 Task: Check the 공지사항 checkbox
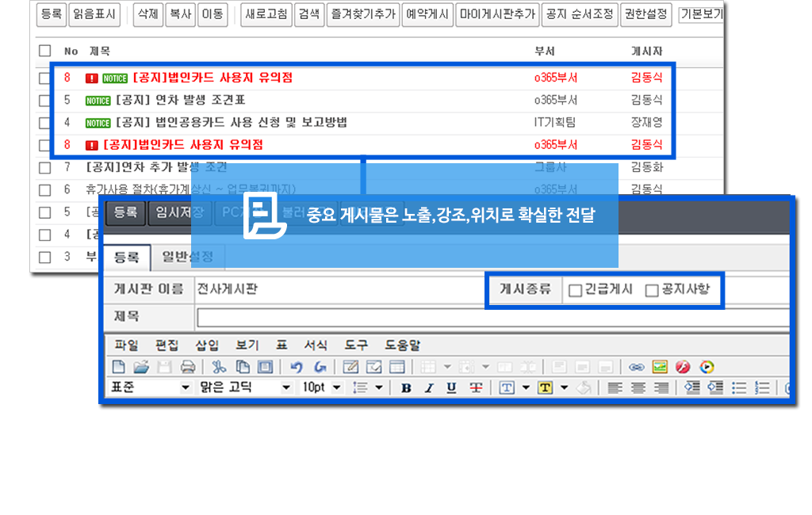[x=652, y=291]
